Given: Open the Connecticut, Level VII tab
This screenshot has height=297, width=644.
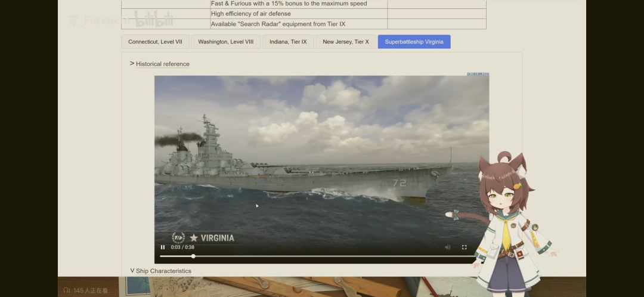Looking at the screenshot, I should (x=155, y=42).
